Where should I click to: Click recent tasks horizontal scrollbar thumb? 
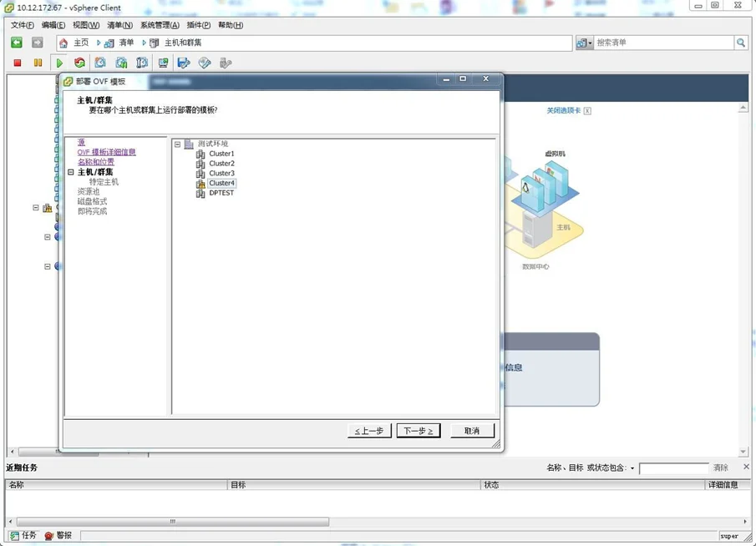[173, 522]
